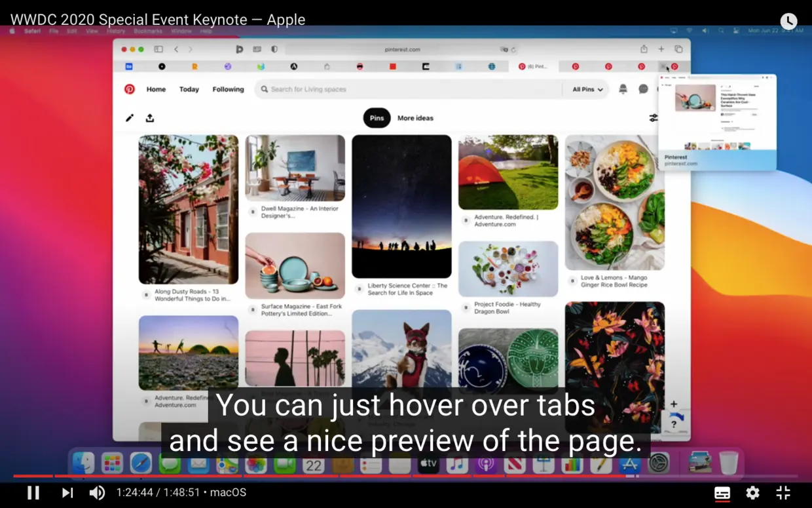Viewport: 812px width, 508px height.
Task: Click the Pinterest help question mark
Action: point(674,425)
